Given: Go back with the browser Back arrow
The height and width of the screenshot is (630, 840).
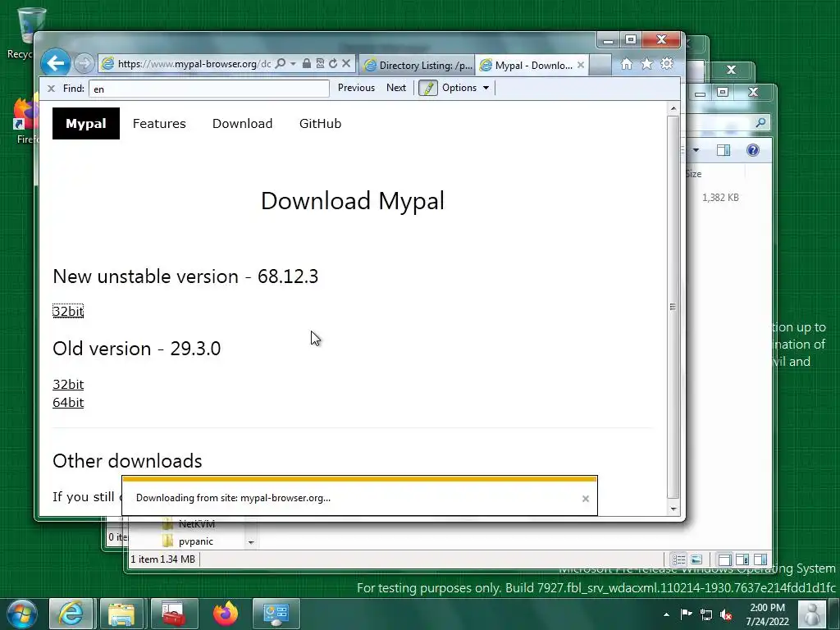Looking at the screenshot, I should coord(55,63).
